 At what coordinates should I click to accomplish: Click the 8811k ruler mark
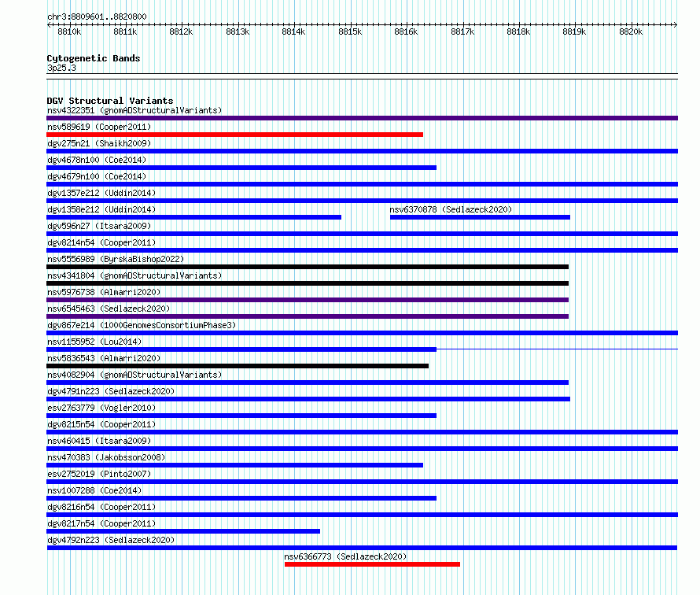pyautogui.click(x=125, y=31)
